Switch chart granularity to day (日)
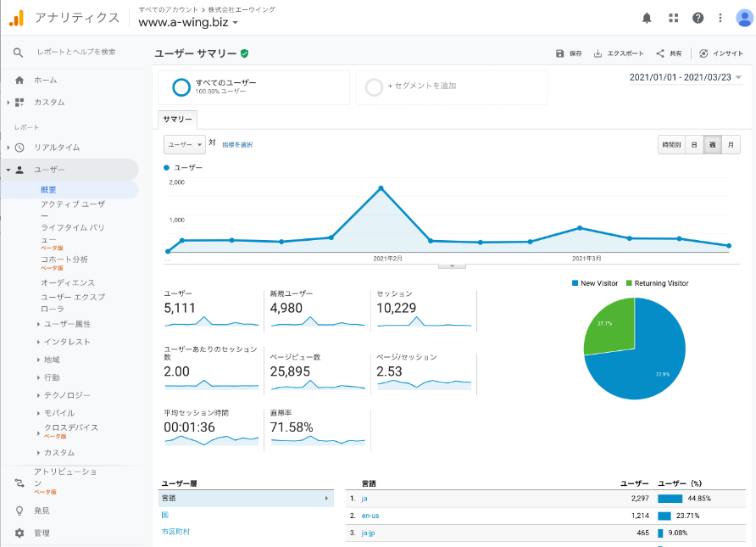 tap(693, 145)
